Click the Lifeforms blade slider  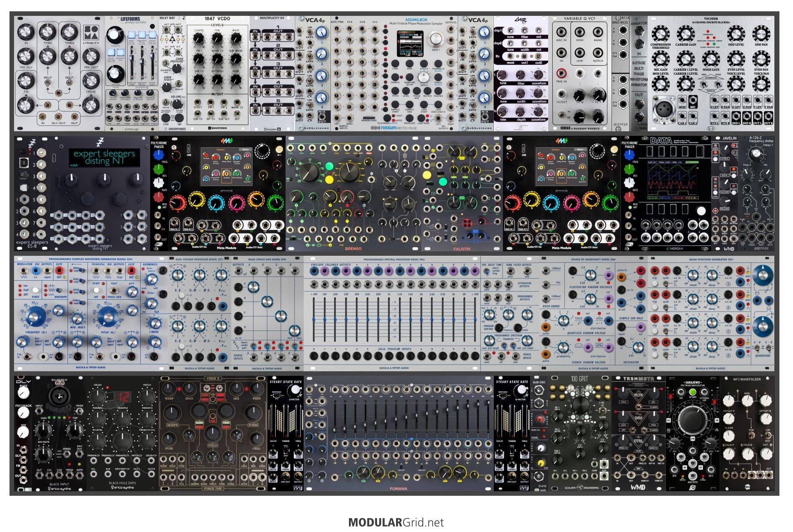(x=133, y=62)
